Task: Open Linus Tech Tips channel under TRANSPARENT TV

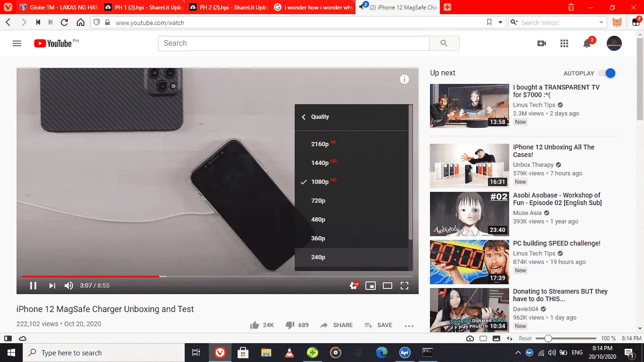Action: tap(534, 105)
